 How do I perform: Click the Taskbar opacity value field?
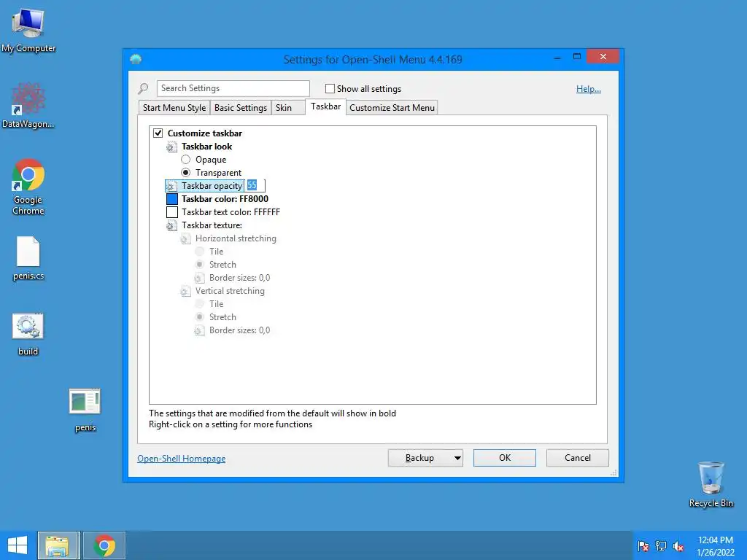[x=255, y=186]
